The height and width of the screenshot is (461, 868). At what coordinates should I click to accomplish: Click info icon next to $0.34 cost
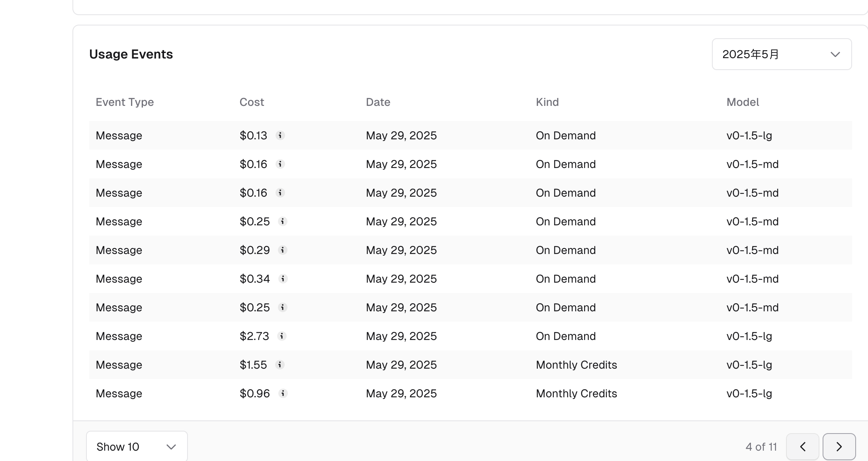point(283,279)
